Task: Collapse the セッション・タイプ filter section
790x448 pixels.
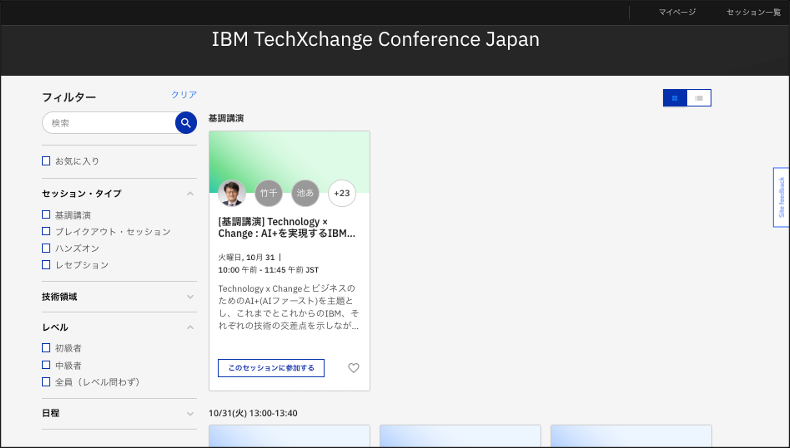Action: click(x=190, y=194)
